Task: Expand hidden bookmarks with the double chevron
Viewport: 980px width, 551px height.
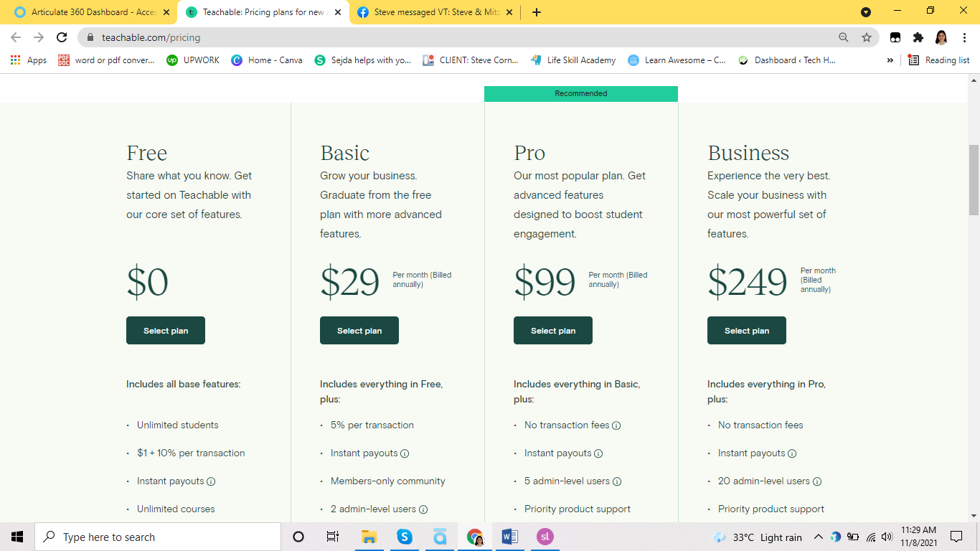Action: click(890, 60)
